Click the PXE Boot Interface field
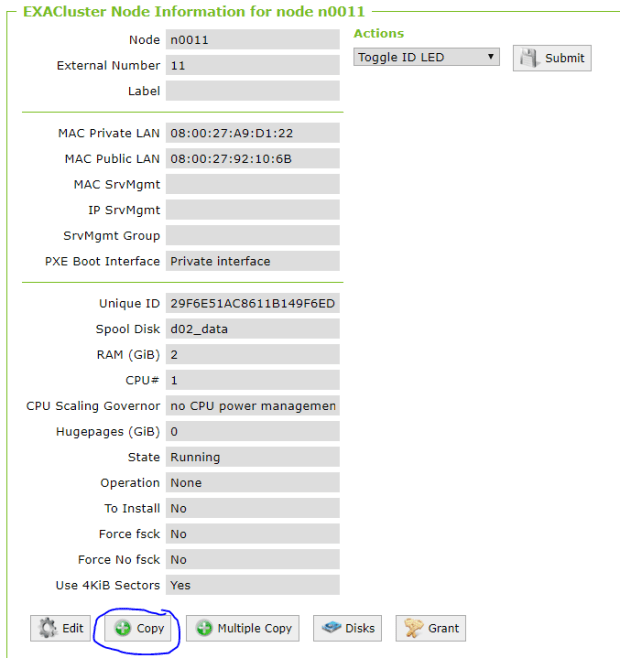Viewport: 620px width, 658px height. click(253, 261)
